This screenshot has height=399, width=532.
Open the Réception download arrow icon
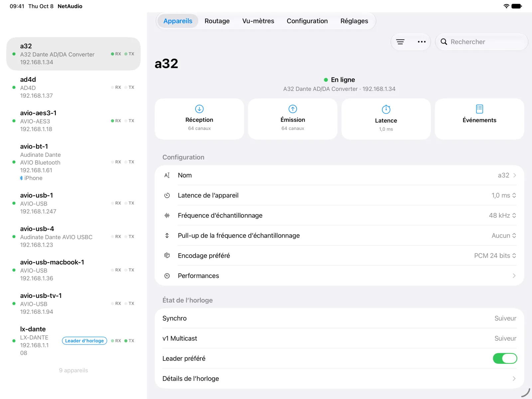pyautogui.click(x=199, y=109)
